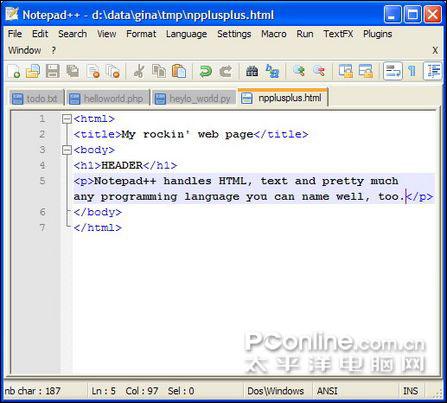Image resolution: width=447 pixels, height=403 pixels.
Task: Open the File menu
Action: click(15, 34)
